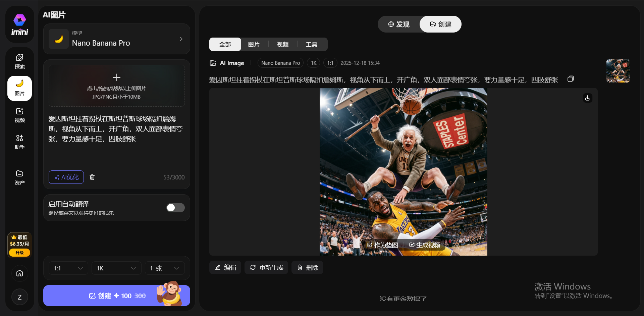The width and height of the screenshot is (644, 316).
Task: Switch to the 工具 (Tools) tab
Action: click(312, 44)
